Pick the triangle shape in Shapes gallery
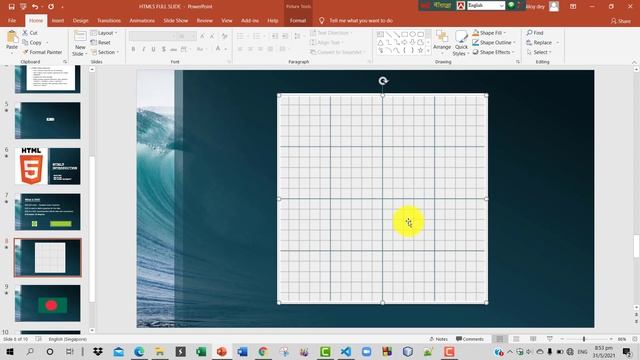The image size is (640, 360). (x=380, y=42)
